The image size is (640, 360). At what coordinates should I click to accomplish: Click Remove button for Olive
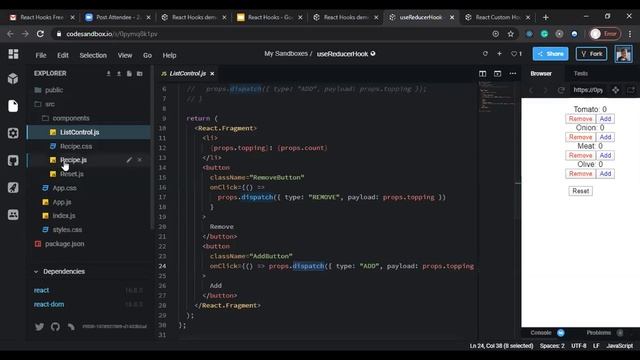click(580, 174)
